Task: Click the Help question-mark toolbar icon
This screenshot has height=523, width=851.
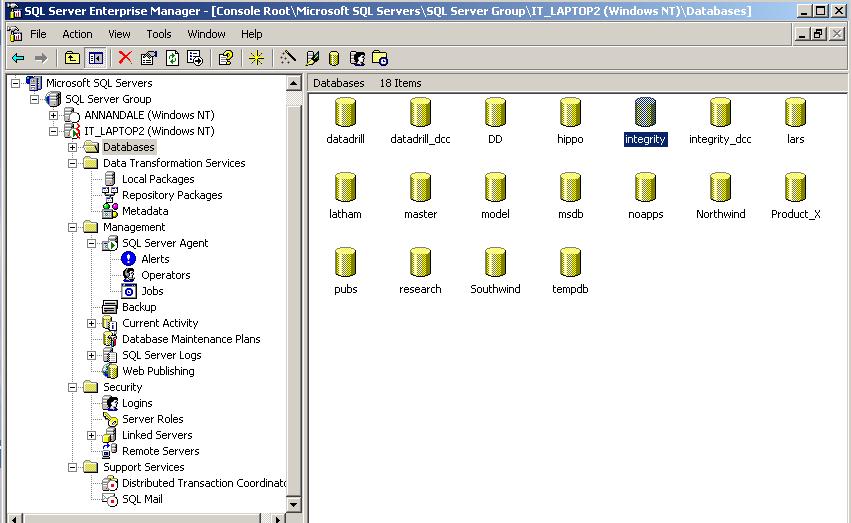Action: [x=225, y=58]
